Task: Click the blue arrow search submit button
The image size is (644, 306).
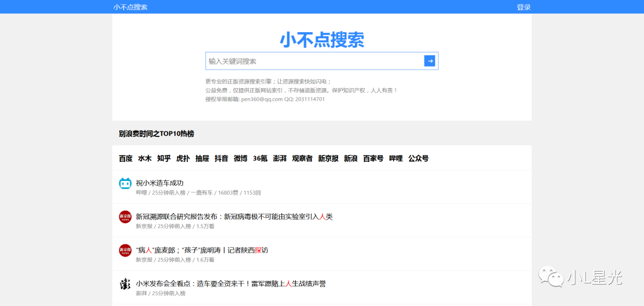Action: [429, 61]
